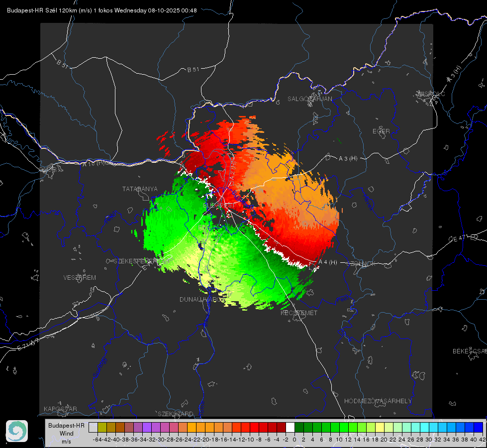487x448 pixels.
Task: Click the KAPOSVÁR city label
Action: (x=60, y=409)
